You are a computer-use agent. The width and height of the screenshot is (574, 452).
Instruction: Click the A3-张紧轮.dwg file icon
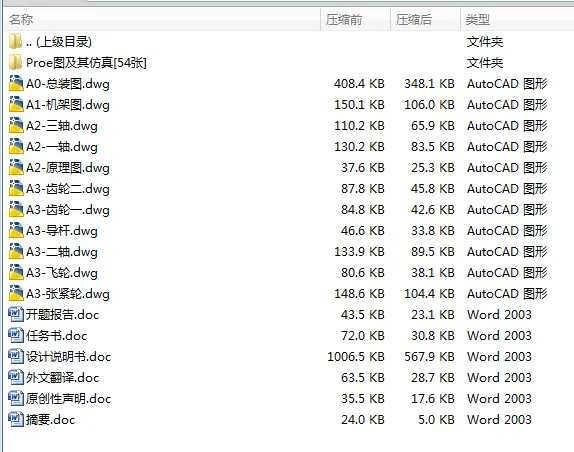pyautogui.click(x=16, y=293)
